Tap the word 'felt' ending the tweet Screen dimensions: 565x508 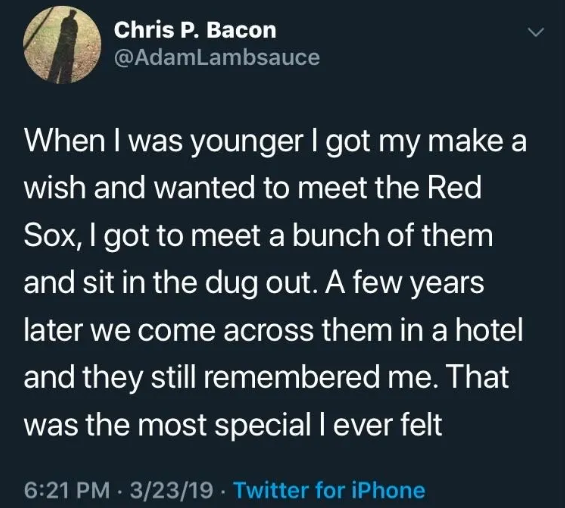tap(421, 424)
